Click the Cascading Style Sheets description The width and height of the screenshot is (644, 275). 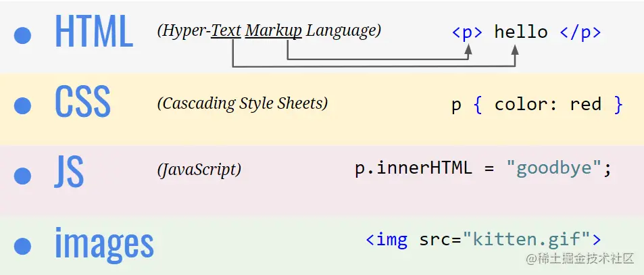click(x=243, y=103)
